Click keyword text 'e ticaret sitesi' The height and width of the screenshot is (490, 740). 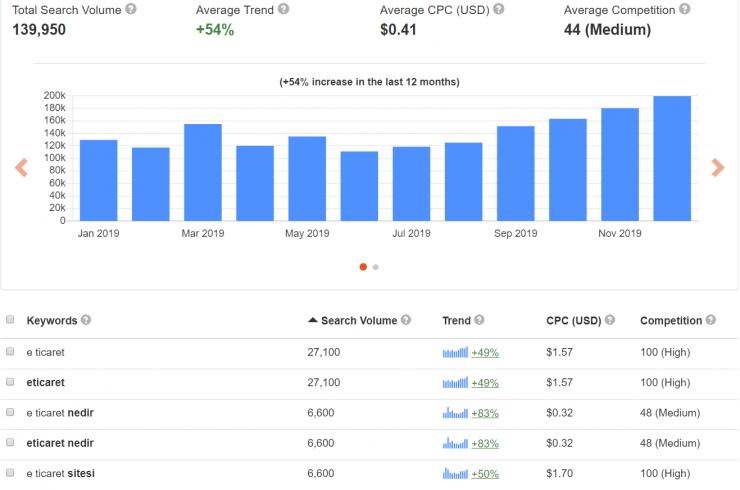pyautogui.click(x=60, y=473)
